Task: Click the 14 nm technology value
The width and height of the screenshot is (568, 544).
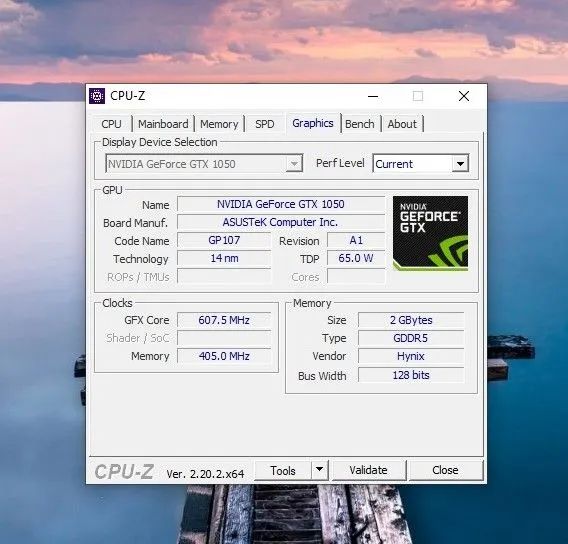Action: (224, 258)
